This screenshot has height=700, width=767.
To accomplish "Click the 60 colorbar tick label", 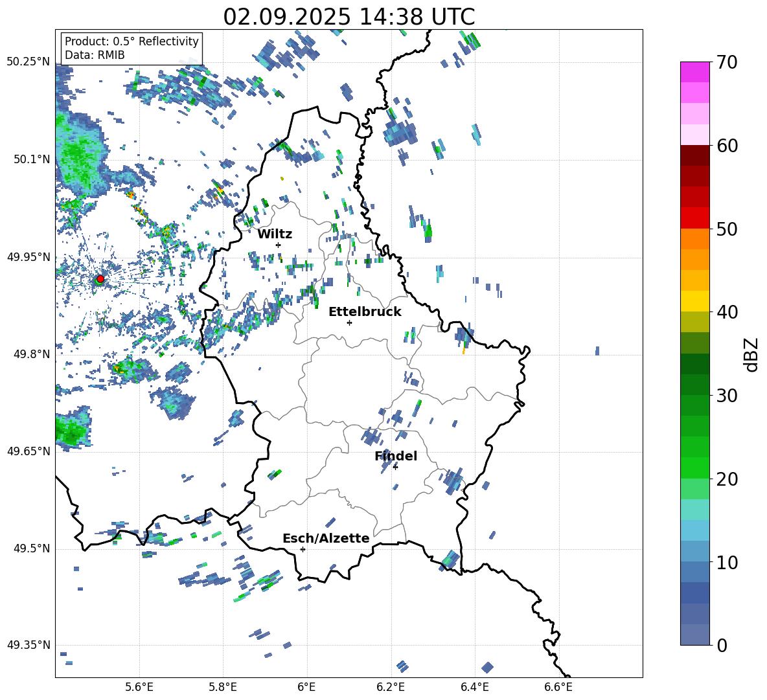I will point(727,146).
